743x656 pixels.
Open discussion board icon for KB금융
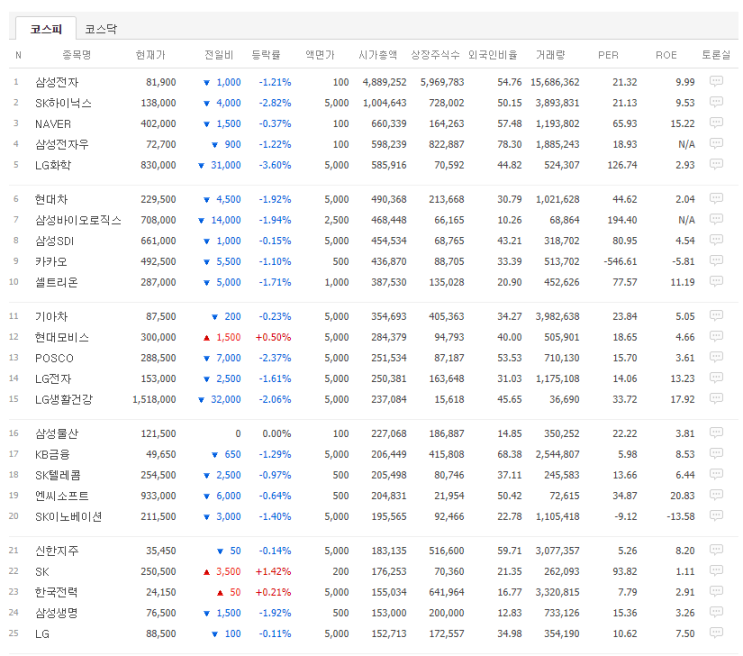click(716, 453)
